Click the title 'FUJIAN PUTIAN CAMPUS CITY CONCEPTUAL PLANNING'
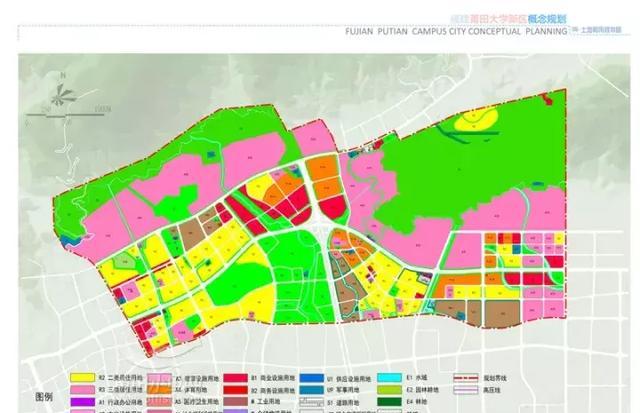The width and height of the screenshot is (640, 413). [x=456, y=31]
